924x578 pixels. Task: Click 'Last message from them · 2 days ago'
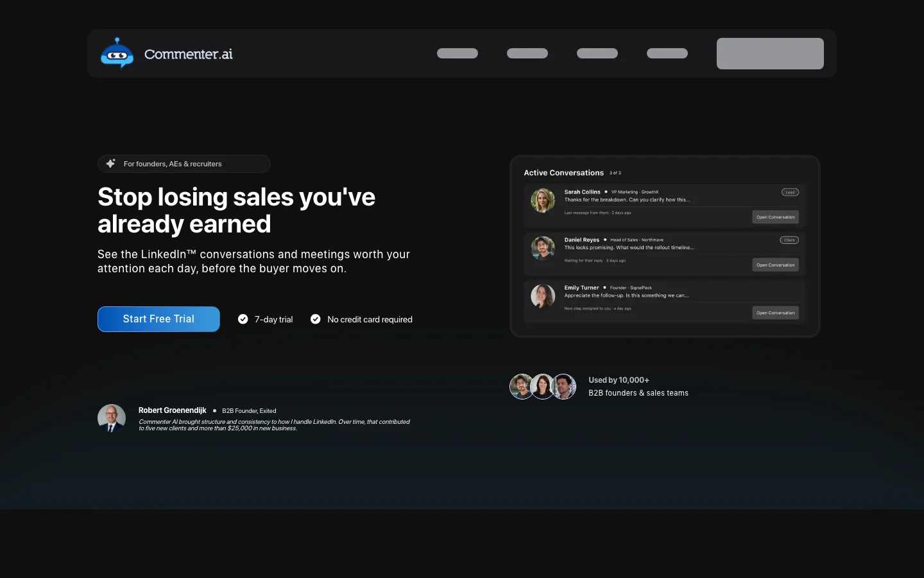[597, 213]
